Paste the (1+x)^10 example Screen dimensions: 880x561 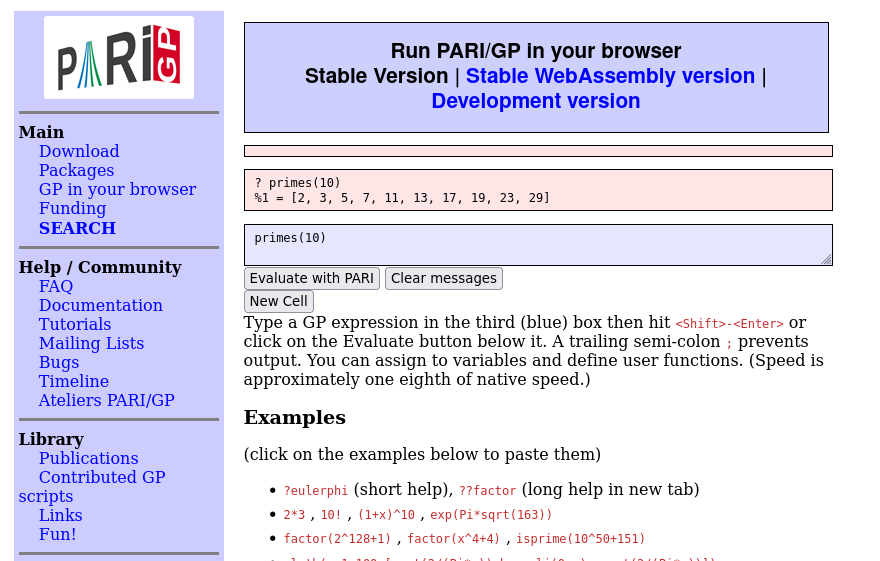coord(386,515)
